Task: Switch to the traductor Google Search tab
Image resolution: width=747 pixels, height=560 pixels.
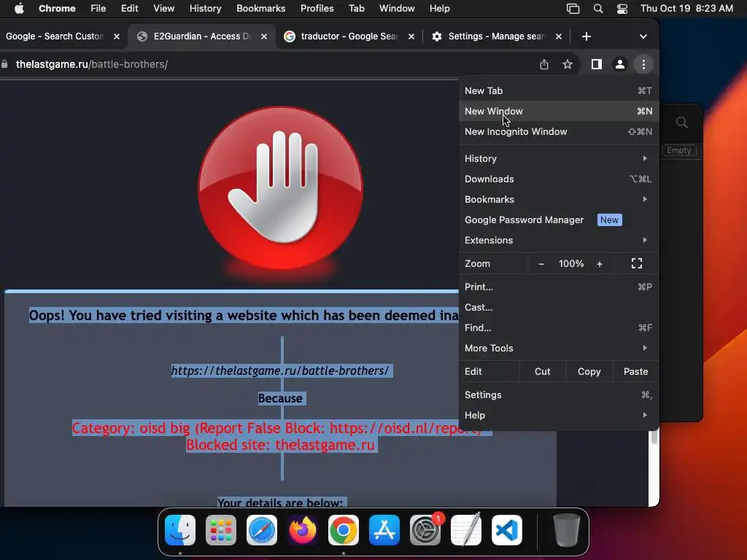Action: tap(349, 36)
